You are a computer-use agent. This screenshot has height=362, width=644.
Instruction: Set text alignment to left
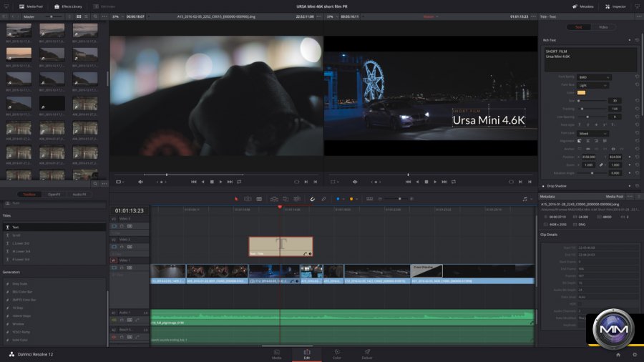click(x=580, y=141)
